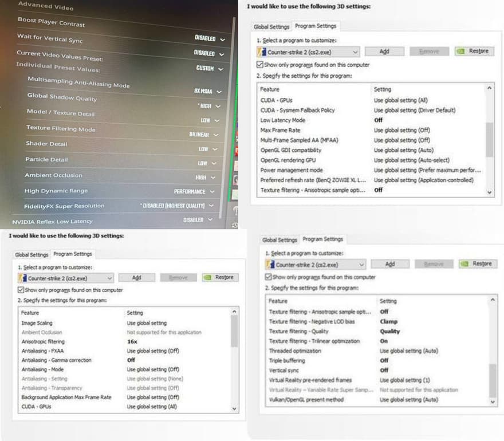Click Texture filtering - Negative LOD bias Clamp

(x=389, y=321)
